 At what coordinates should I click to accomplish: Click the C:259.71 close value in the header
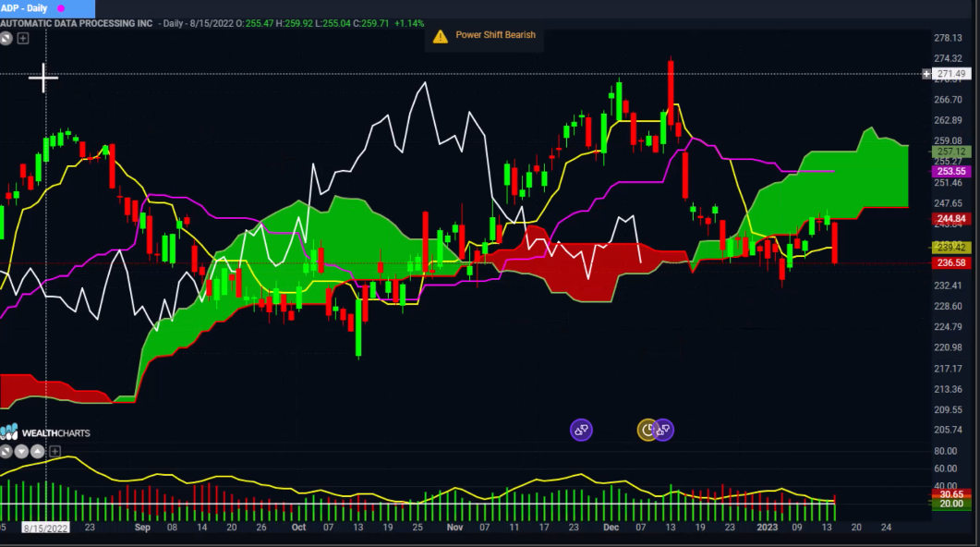371,24
